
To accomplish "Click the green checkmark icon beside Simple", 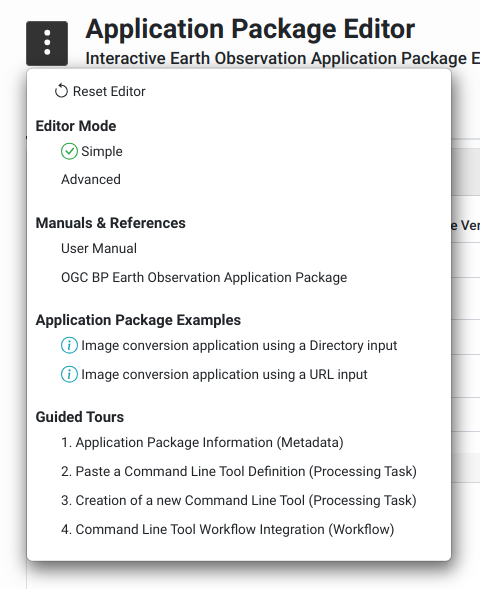I will [69, 151].
